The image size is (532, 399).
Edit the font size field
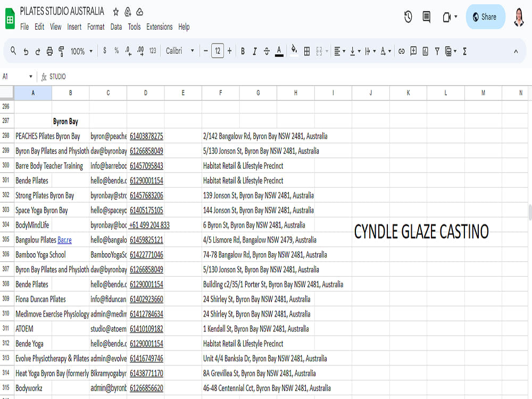point(218,51)
